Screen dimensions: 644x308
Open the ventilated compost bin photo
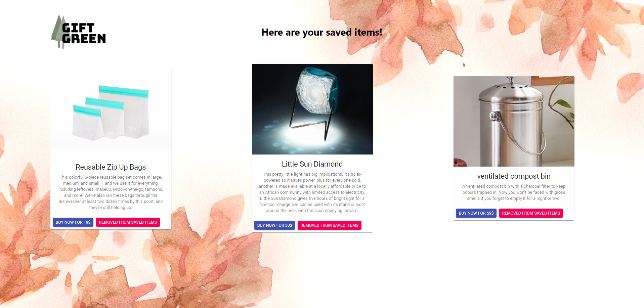pos(514,121)
